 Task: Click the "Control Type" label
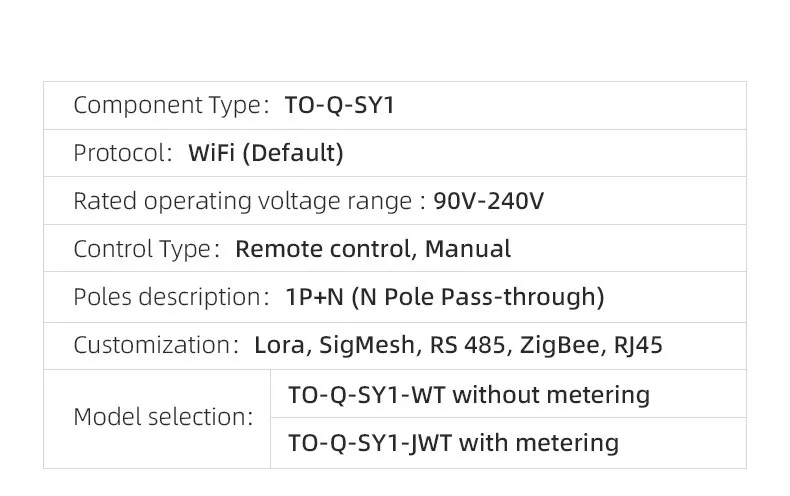(142, 249)
